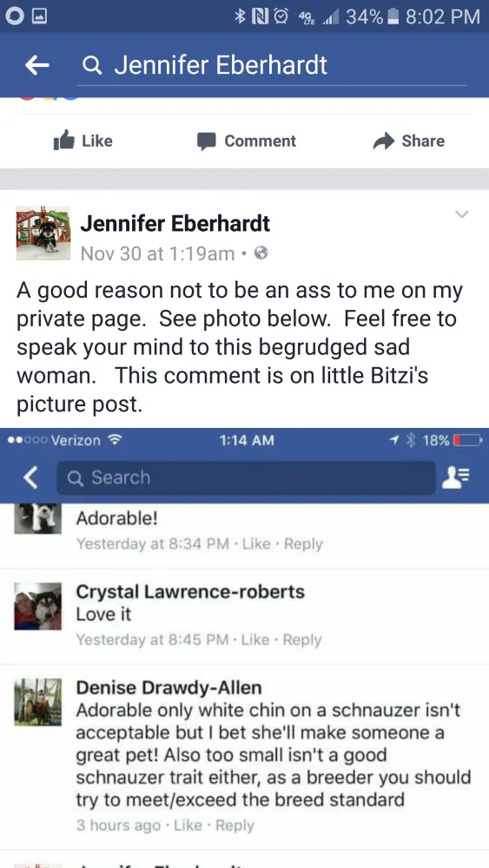Viewport: 489px width, 868px height.
Task: Click the embedded Search bar
Action: pyautogui.click(x=246, y=477)
